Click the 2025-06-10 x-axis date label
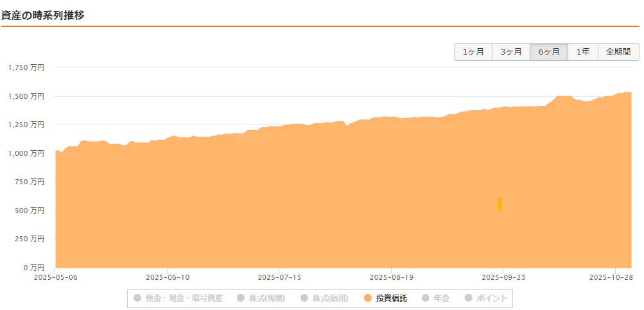The image size is (644, 310). pyautogui.click(x=168, y=277)
